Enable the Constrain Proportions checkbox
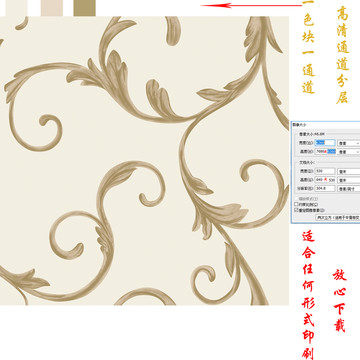Screen dimensions: 360x360 click(x=296, y=204)
